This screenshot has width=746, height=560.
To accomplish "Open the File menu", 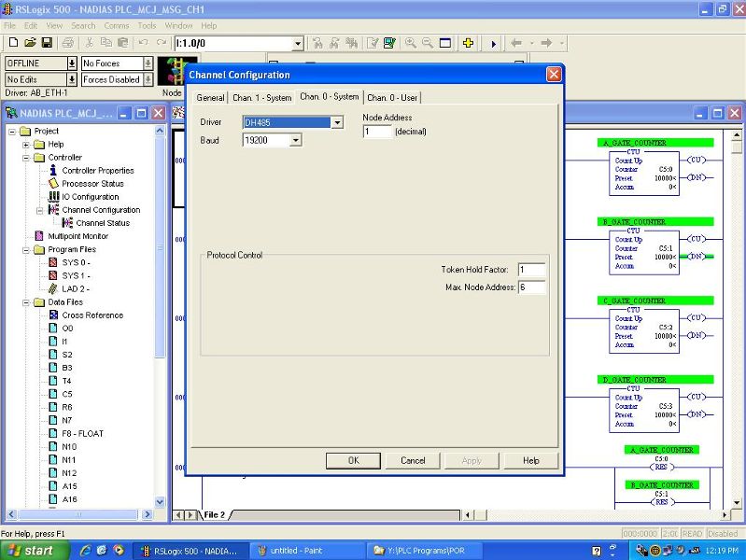I will point(9,26).
